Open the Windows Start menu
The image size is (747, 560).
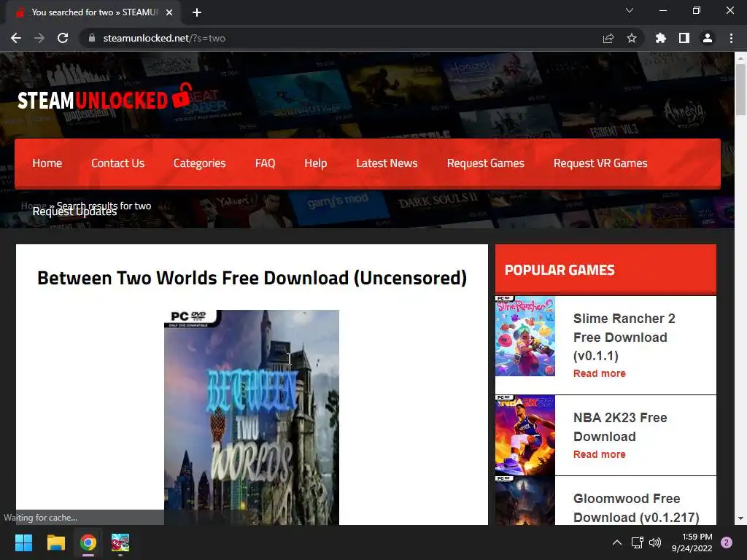[23, 542]
